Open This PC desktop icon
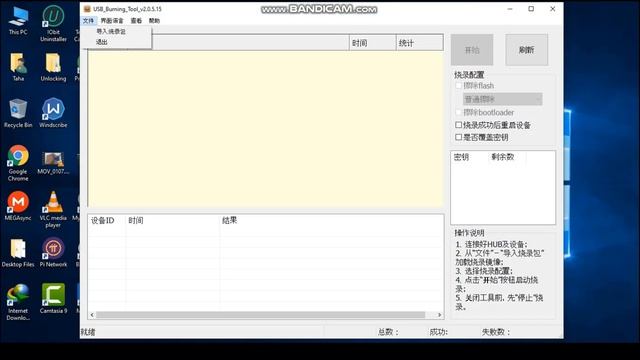This screenshot has height=360, width=640. 18,20
